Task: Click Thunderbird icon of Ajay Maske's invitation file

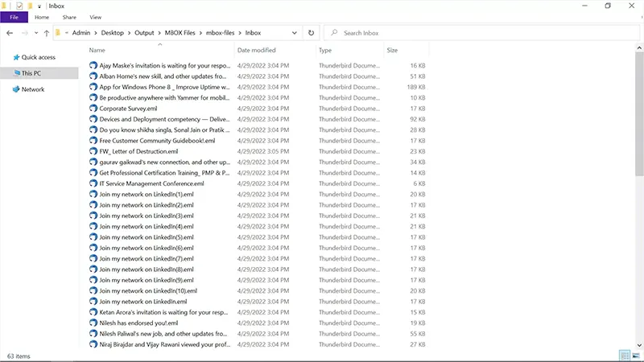Action: coord(93,65)
